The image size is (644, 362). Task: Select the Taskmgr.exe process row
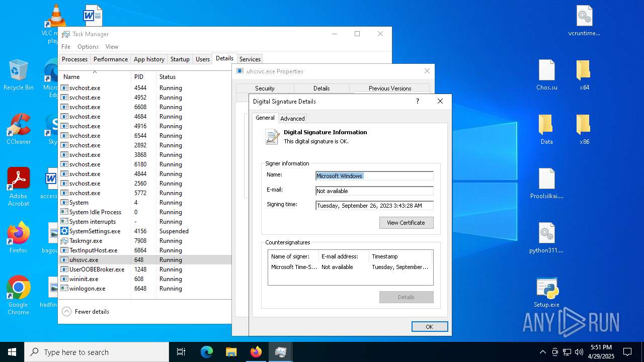(x=145, y=241)
